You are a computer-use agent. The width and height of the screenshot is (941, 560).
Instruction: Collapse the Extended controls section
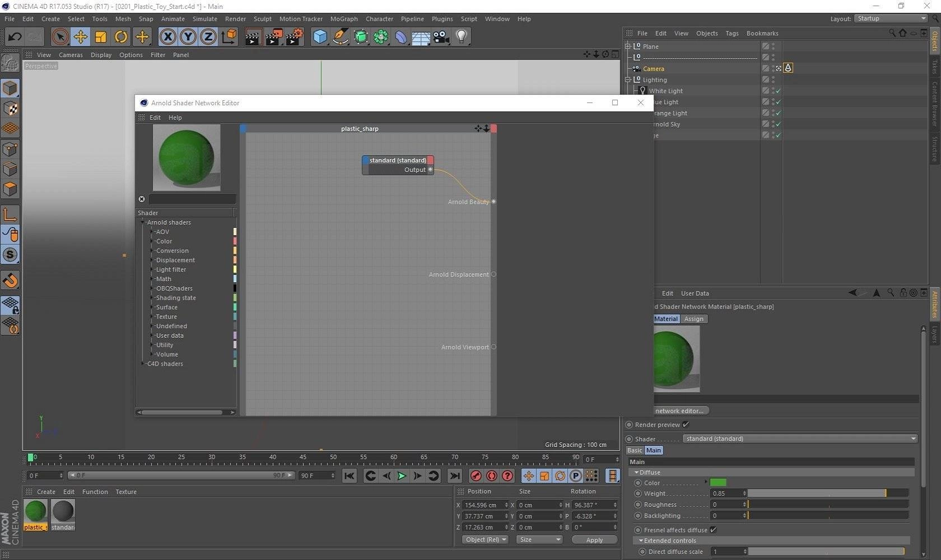click(641, 540)
